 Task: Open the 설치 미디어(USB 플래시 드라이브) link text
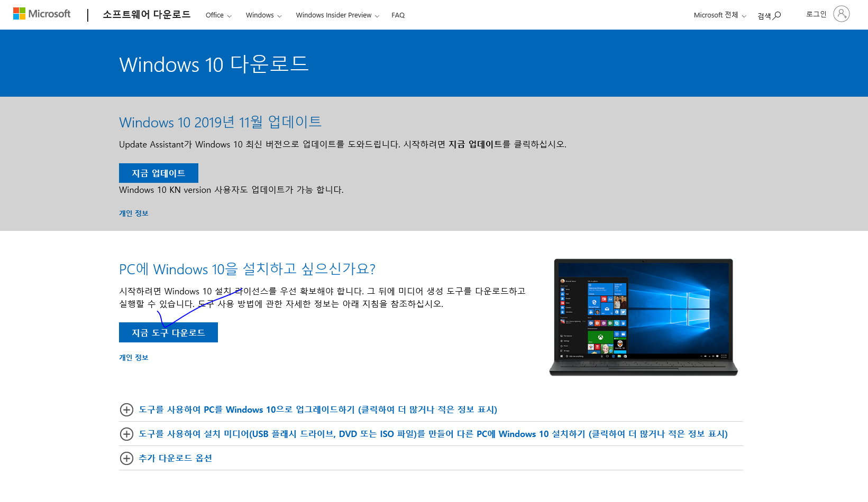point(433,434)
